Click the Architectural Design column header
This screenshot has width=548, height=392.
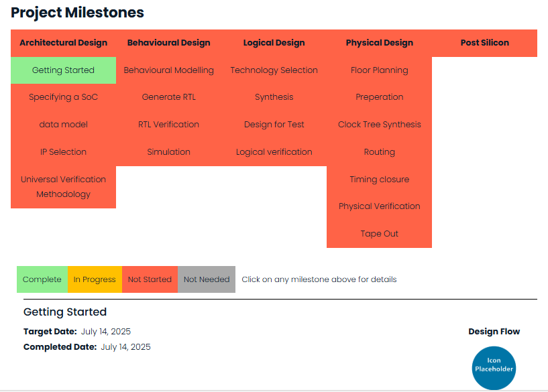pos(63,42)
